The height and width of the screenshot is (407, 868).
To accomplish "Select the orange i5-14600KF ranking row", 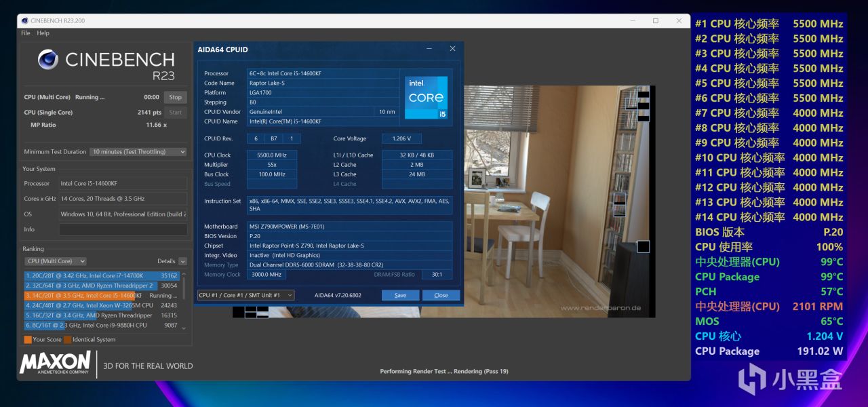I will tap(101, 296).
